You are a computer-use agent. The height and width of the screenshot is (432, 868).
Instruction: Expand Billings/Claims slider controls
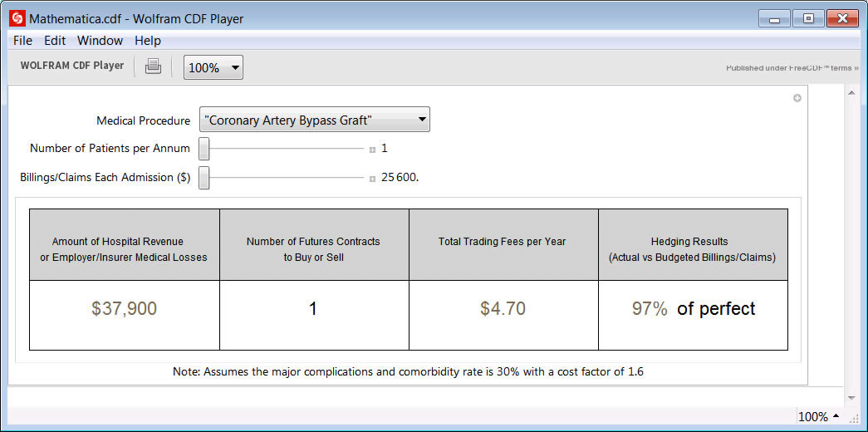pyautogui.click(x=372, y=179)
